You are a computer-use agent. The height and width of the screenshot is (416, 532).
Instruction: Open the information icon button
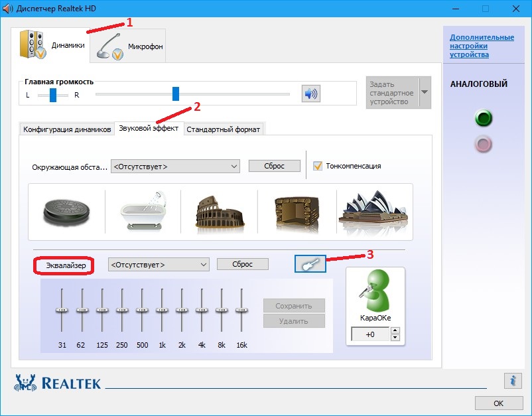513,380
